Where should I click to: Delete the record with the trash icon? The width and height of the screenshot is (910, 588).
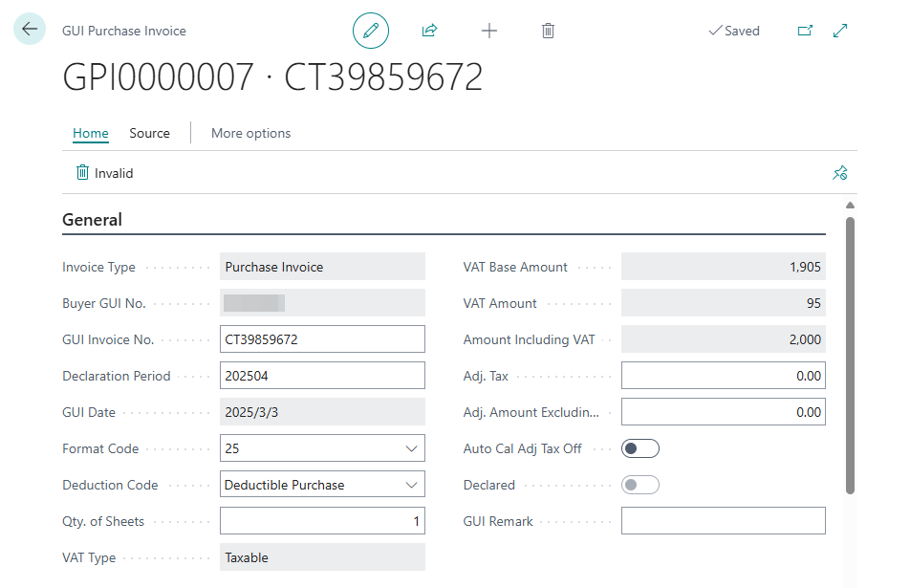[x=548, y=31]
